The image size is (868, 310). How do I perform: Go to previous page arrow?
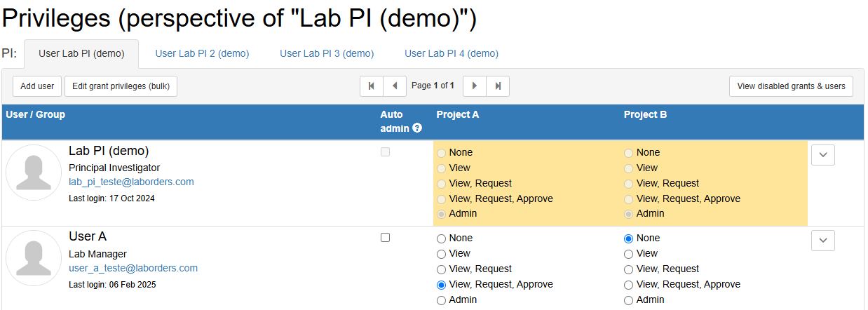[x=394, y=86]
